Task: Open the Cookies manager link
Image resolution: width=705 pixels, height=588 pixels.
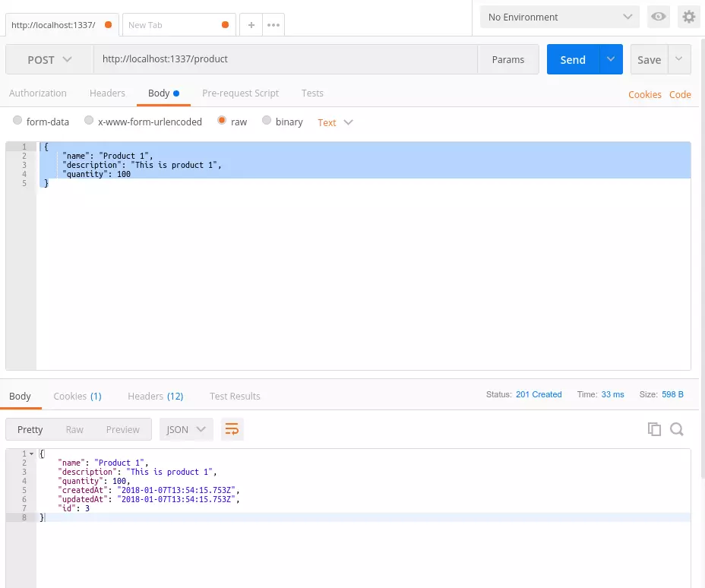Action: click(x=644, y=94)
